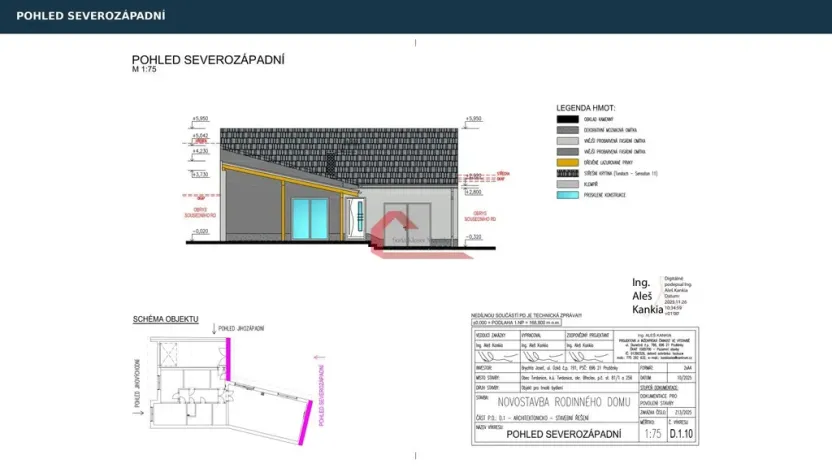Click the drawing number D.1.10
The width and height of the screenshot is (832, 468).
681,434
